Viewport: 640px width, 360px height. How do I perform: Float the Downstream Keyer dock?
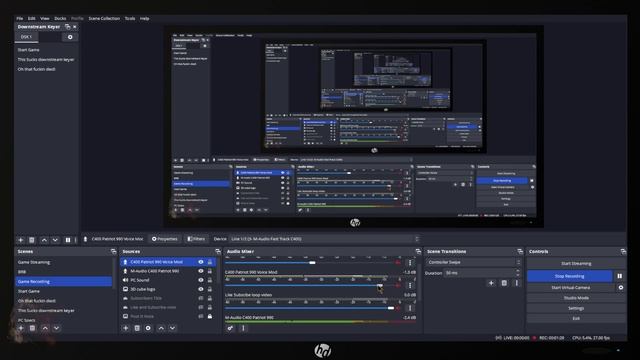68,27
